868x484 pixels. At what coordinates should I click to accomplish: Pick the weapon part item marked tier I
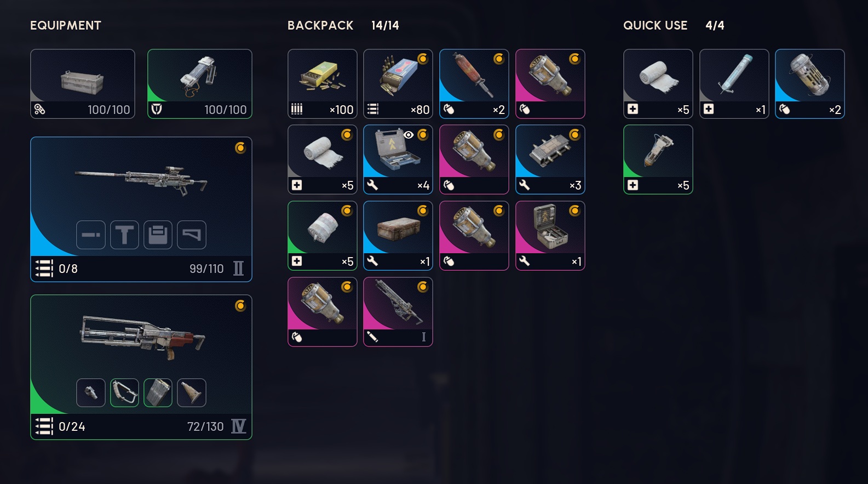398,312
